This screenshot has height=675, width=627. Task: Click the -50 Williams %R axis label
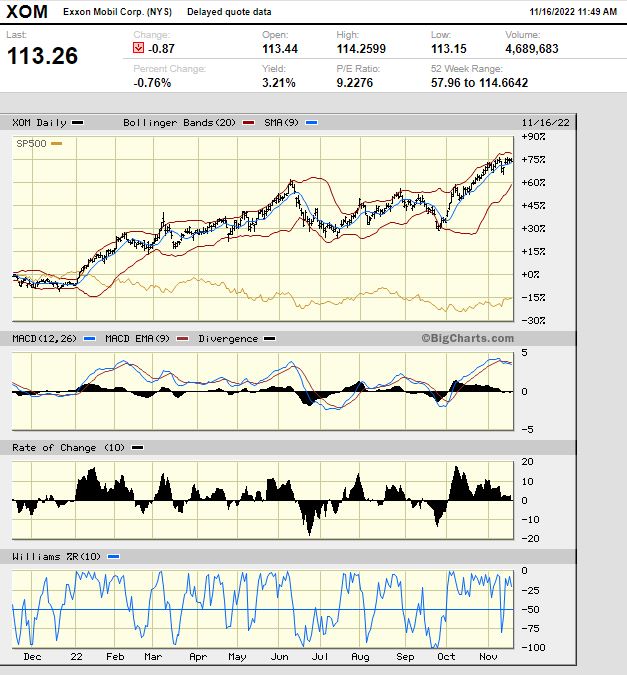tap(530, 609)
